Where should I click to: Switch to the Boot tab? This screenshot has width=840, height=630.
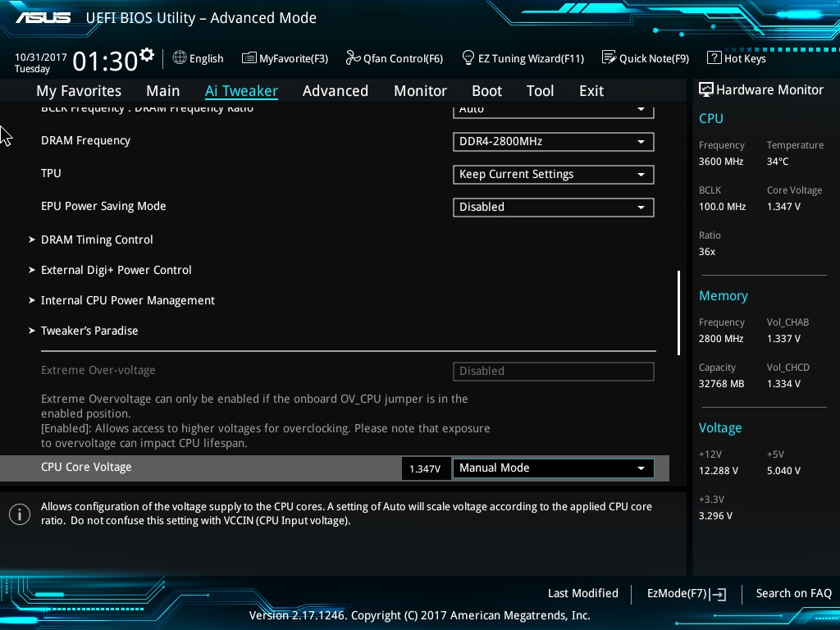pos(486,91)
